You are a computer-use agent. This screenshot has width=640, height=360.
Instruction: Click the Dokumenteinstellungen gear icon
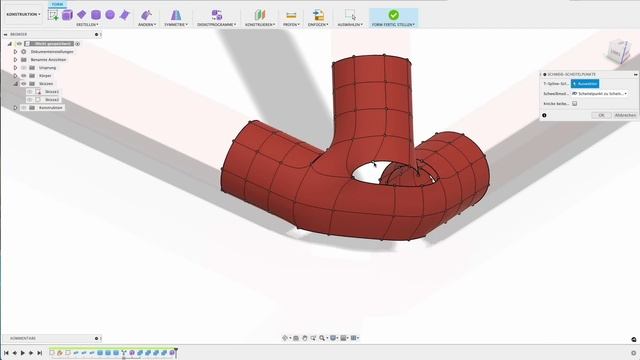(24, 52)
